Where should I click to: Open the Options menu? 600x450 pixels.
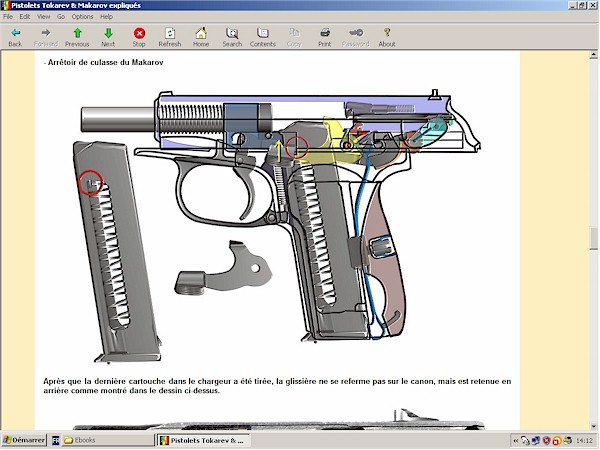pyautogui.click(x=82, y=16)
